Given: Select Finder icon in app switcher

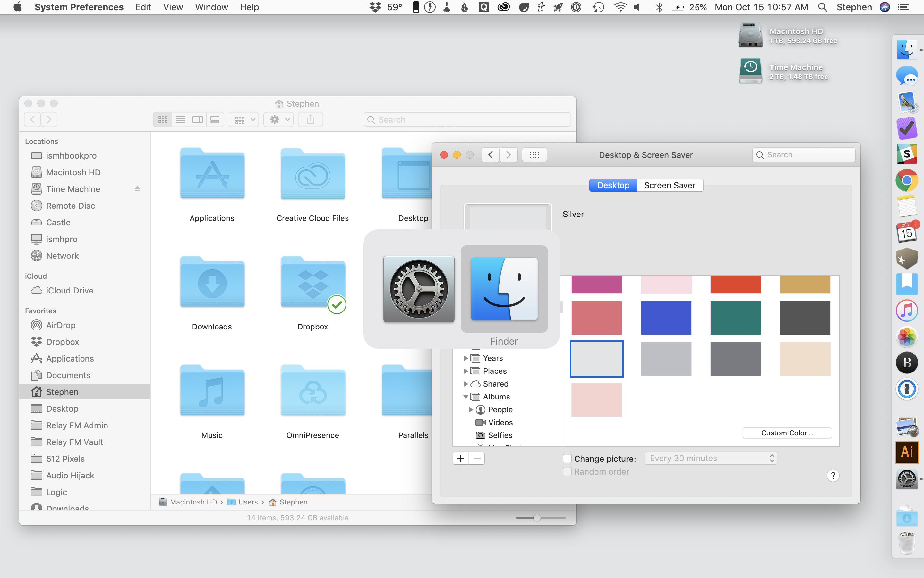Looking at the screenshot, I should point(504,289).
